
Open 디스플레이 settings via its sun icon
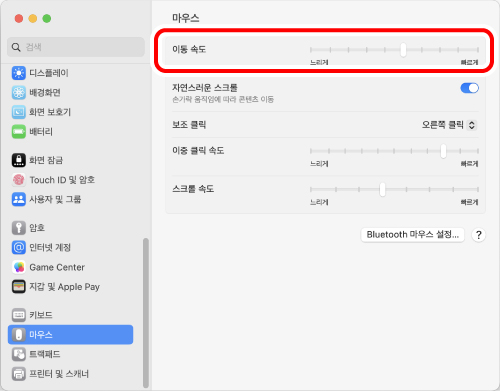[x=19, y=73]
